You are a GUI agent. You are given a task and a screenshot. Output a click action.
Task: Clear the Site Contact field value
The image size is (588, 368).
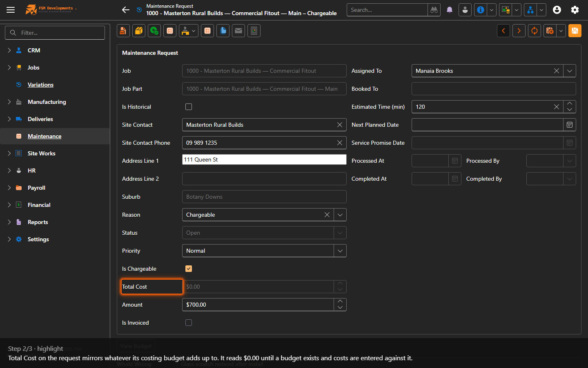click(340, 125)
